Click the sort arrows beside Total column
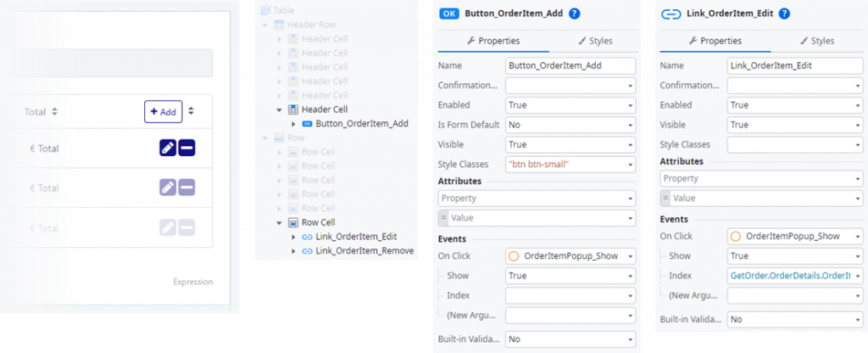 [x=55, y=112]
